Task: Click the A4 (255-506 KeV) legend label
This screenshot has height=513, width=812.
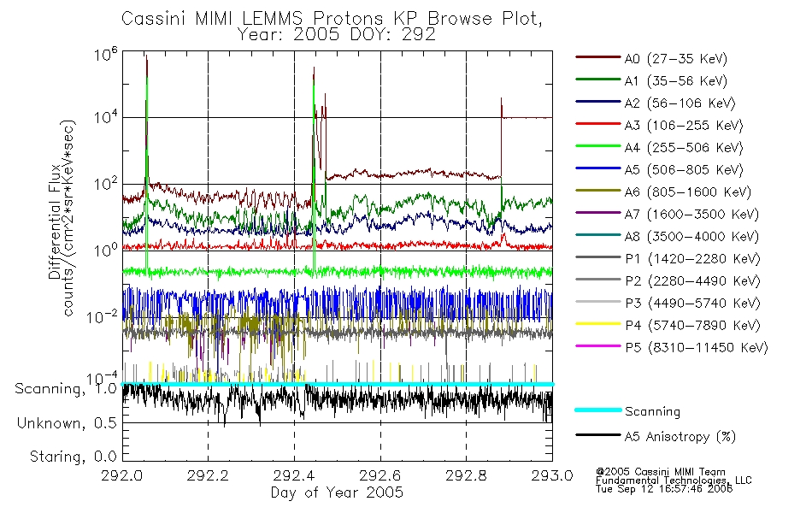Action: tap(684, 148)
